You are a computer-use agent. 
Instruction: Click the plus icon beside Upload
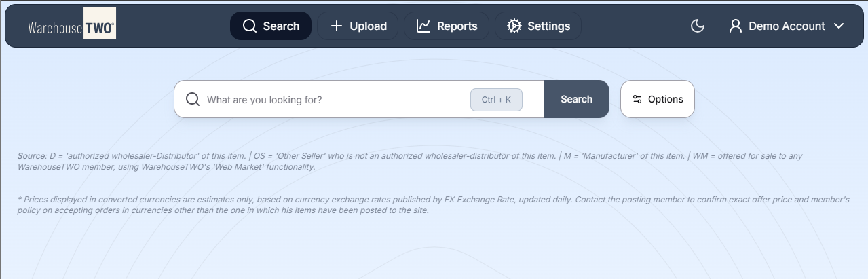coord(336,26)
